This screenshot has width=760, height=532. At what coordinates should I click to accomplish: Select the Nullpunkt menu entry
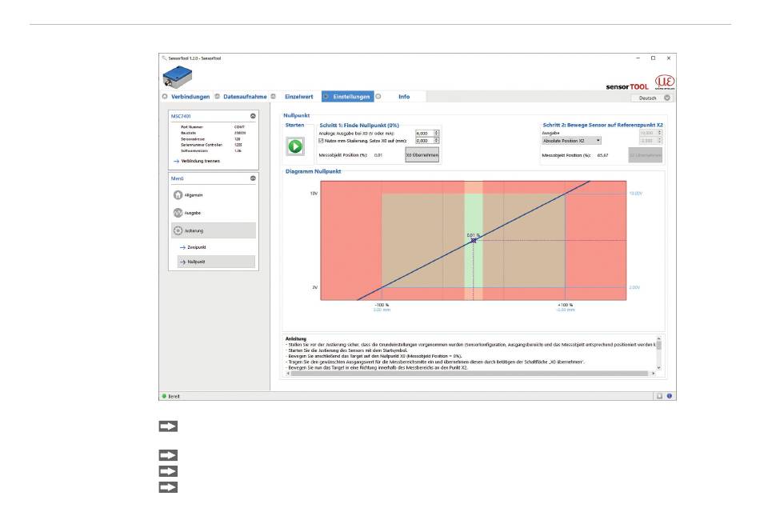click(216, 262)
